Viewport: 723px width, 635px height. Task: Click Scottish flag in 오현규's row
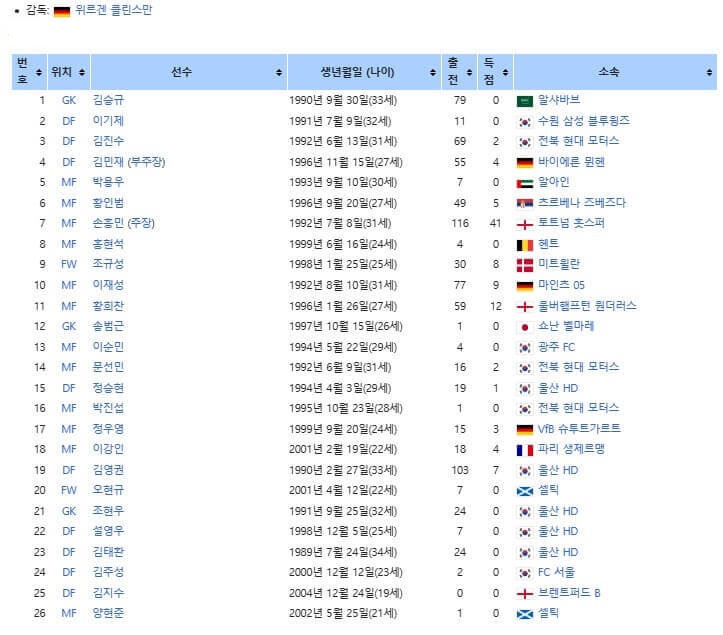(525, 491)
